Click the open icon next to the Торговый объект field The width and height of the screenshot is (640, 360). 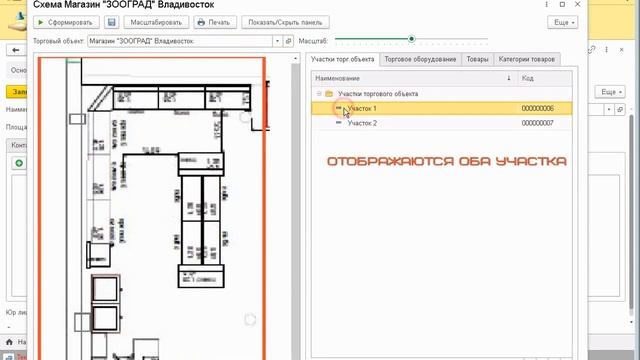288,41
